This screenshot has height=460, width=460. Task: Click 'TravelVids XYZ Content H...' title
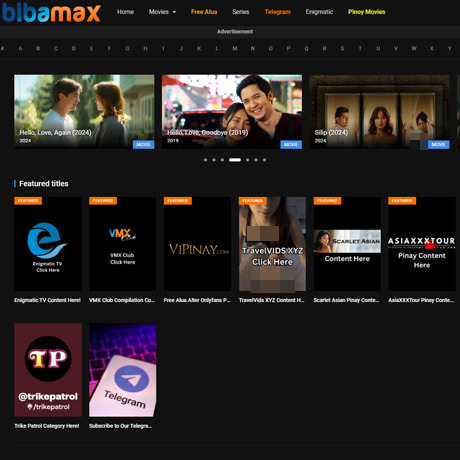[x=272, y=300]
